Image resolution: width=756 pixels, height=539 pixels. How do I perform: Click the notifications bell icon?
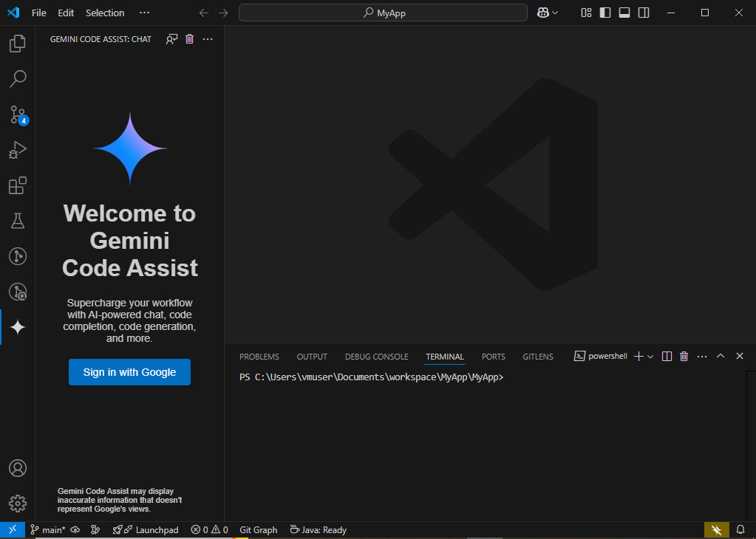[x=740, y=530]
